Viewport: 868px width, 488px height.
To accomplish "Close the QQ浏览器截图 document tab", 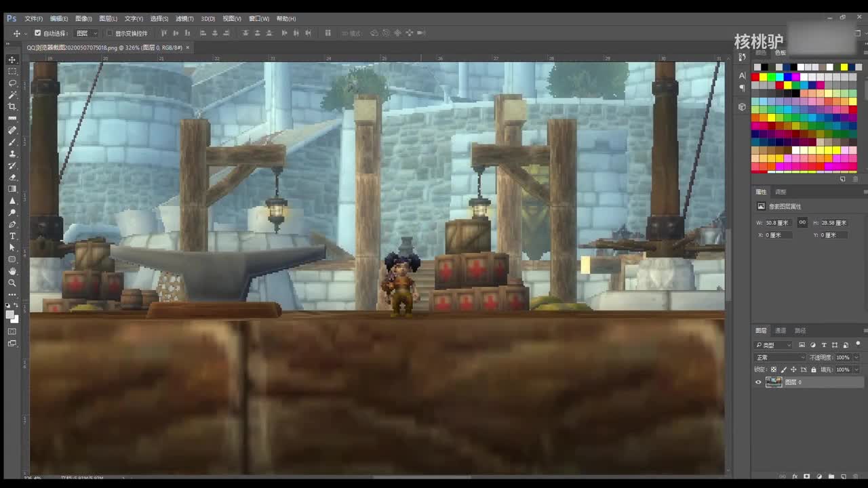I will coord(188,47).
